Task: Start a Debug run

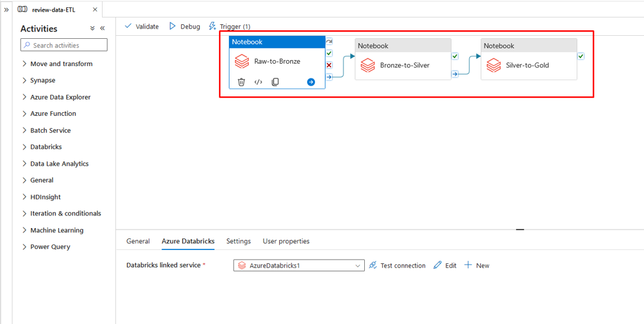Action: click(x=185, y=26)
